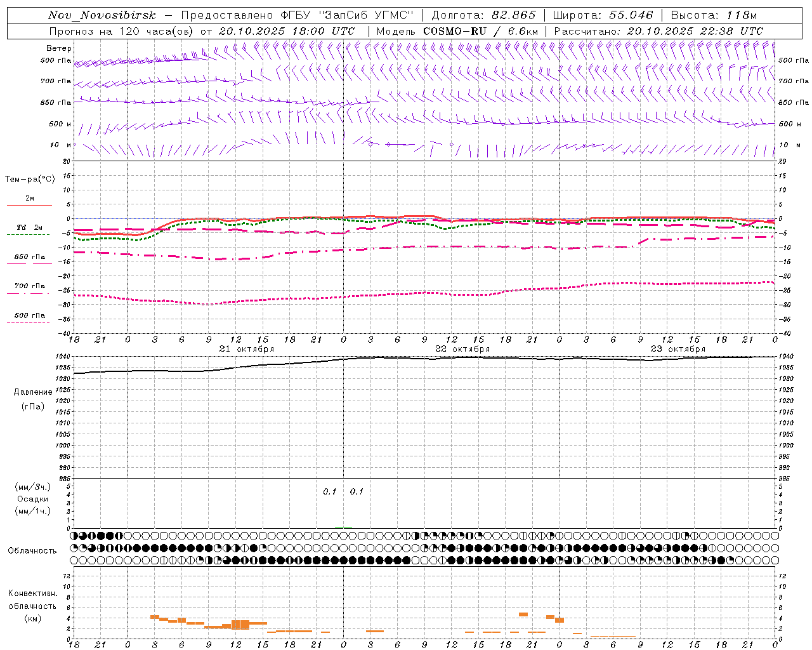Image resolution: width=812 pixels, height=650 pixels.
Task: Click the "(мм/1ч.)" precipitation unit label
Action: pyautogui.click(x=33, y=511)
